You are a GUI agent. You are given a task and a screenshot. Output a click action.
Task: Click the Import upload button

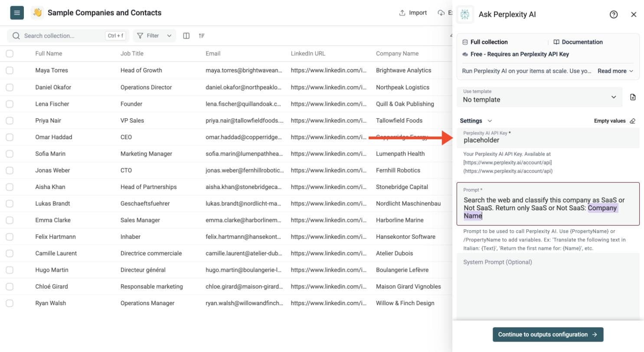413,13
